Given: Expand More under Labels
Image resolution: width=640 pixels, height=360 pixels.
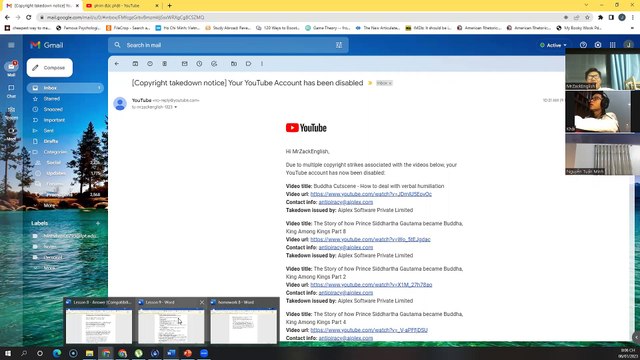Looking at the screenshot, I should [x=49, y=268].
